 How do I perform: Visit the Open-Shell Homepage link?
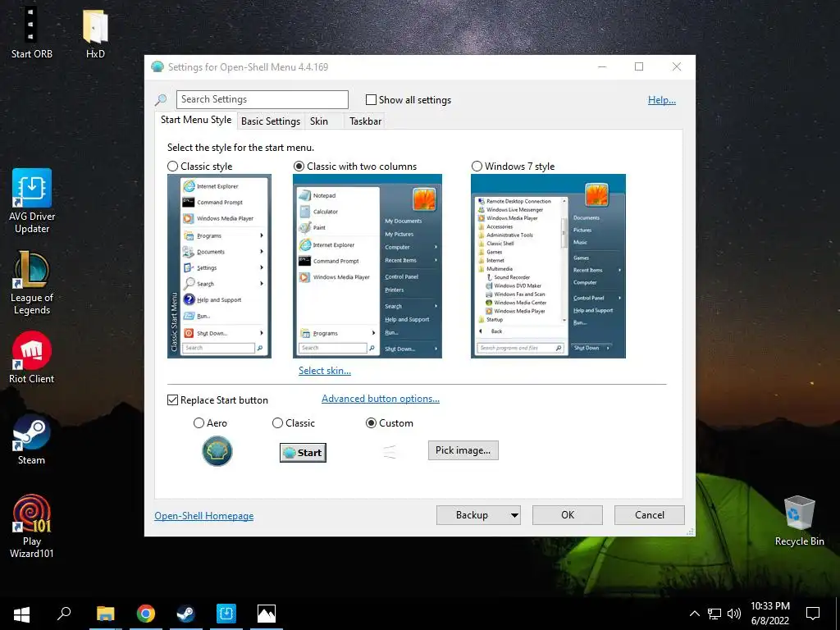204,516
